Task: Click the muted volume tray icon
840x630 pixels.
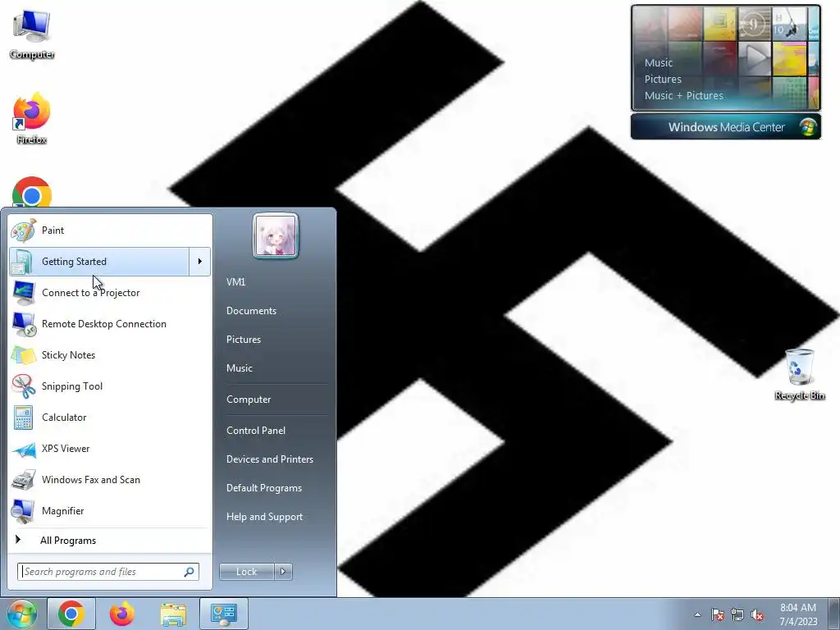Action: point(757,614)
